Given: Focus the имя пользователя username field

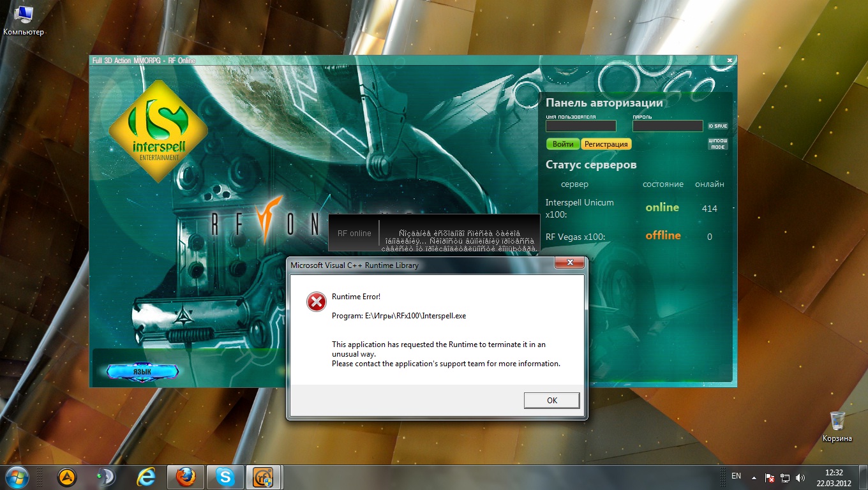Looking at the screenshot, I should pyautogui.click(x=581, y=126).
